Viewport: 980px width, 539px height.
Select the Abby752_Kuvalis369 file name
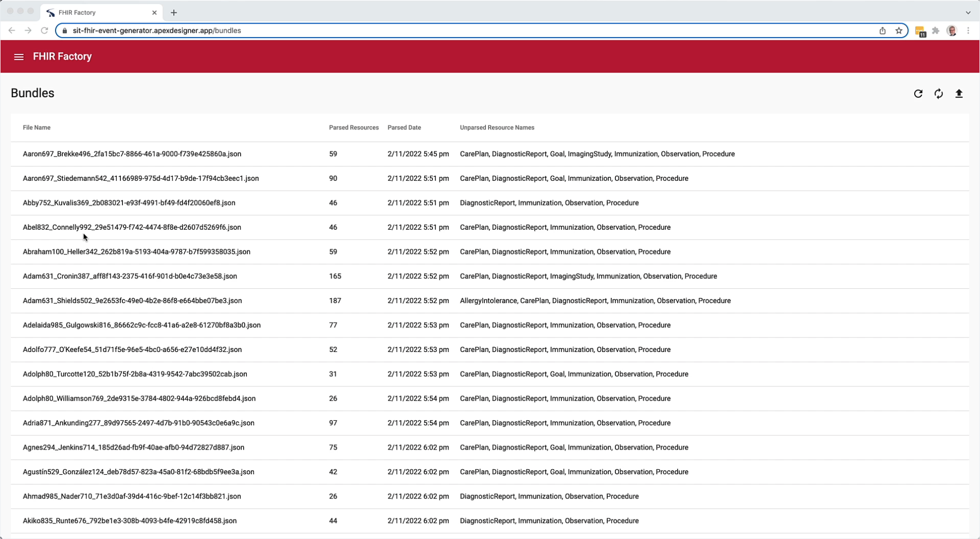point(129,203)
